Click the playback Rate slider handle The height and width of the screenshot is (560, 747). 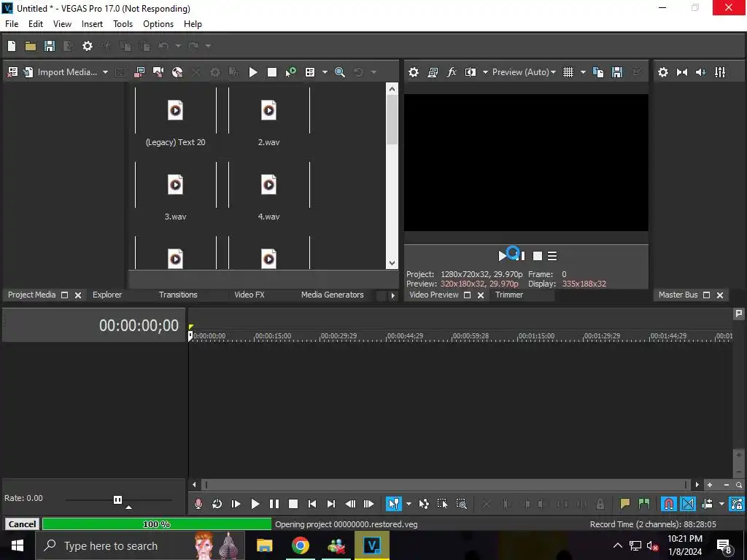[117, 499]
